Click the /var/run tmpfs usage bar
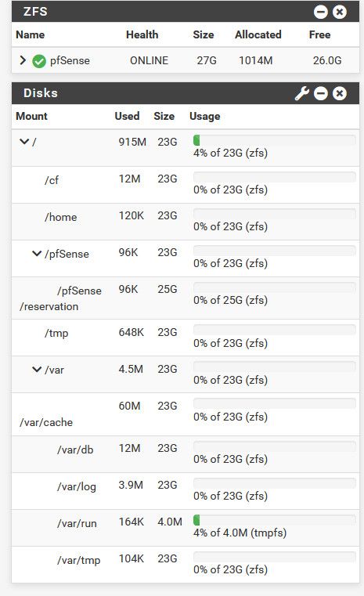This screenshot has width=364, height=596. (x=274, y=519)
